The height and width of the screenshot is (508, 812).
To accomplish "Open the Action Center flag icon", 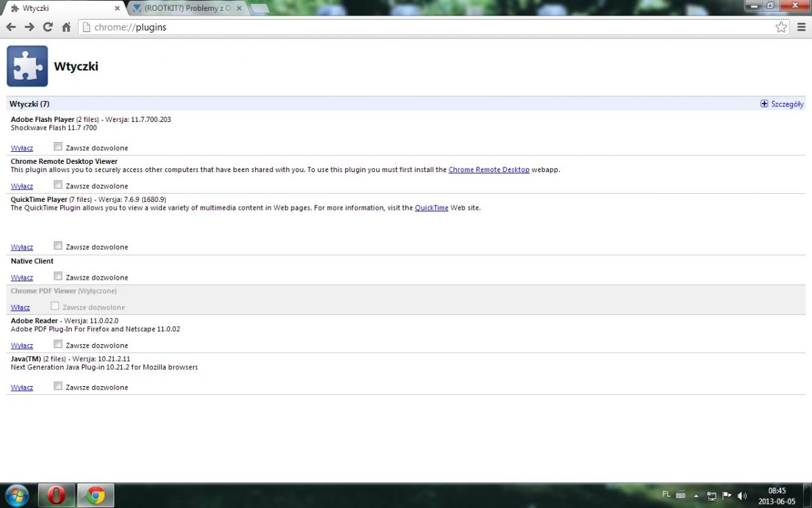I will tap(727, 495).
